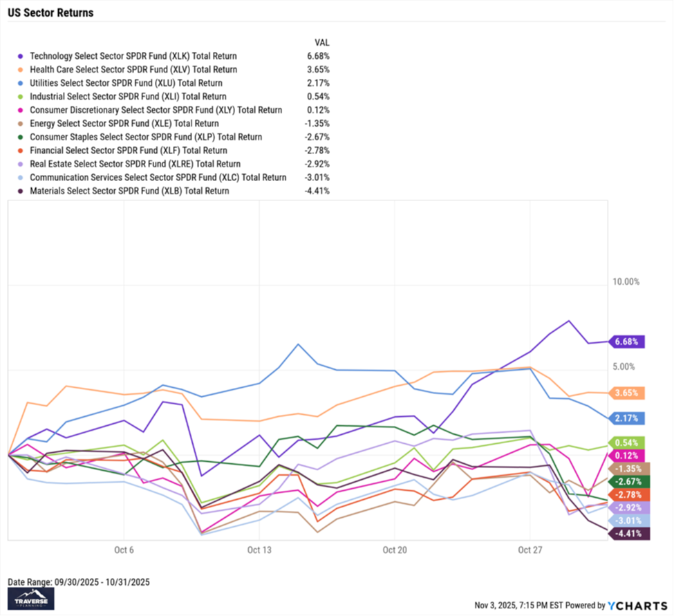Click the Oct 27 date axis label
674x616 pixels.
pos(530,550)
